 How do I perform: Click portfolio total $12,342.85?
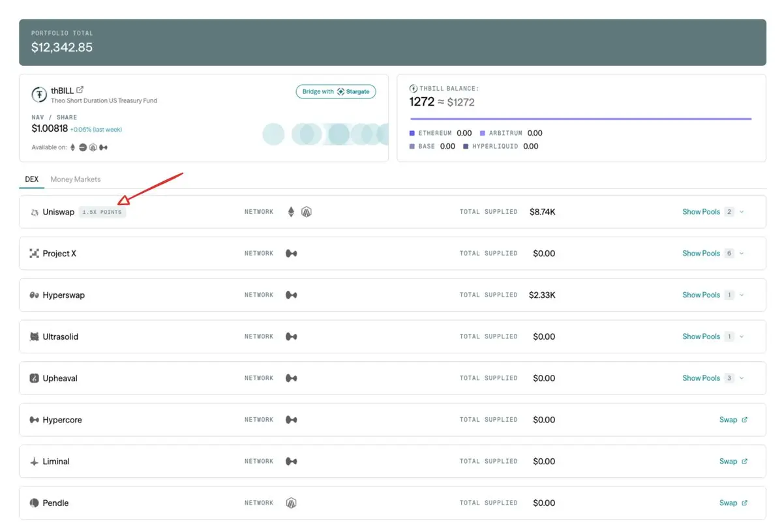click(62, 48)
